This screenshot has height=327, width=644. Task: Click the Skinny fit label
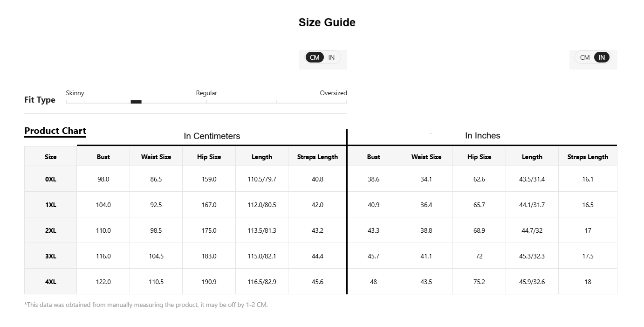pos(75,93)
